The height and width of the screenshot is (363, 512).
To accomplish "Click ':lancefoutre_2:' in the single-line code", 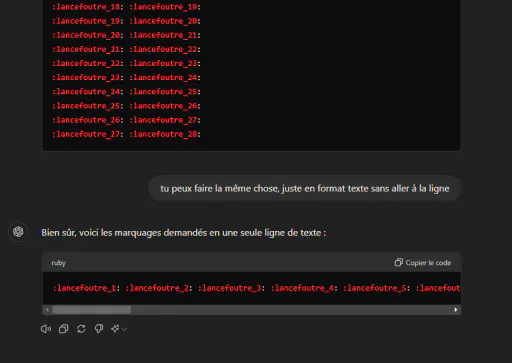I will pos(159,288).
